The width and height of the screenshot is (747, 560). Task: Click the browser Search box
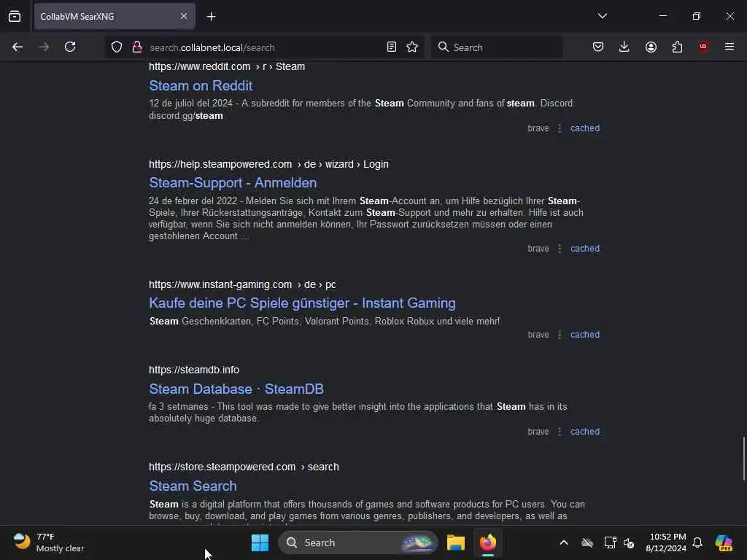[497, 47]
